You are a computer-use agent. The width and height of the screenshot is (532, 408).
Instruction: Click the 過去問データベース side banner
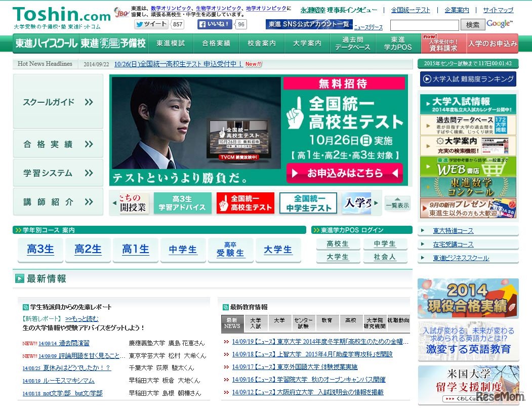point(468,125)
